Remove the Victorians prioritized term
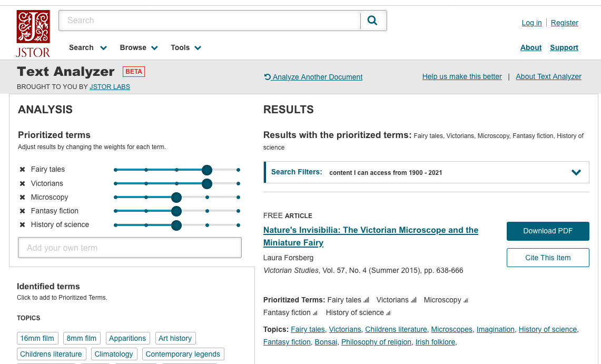 22,184
